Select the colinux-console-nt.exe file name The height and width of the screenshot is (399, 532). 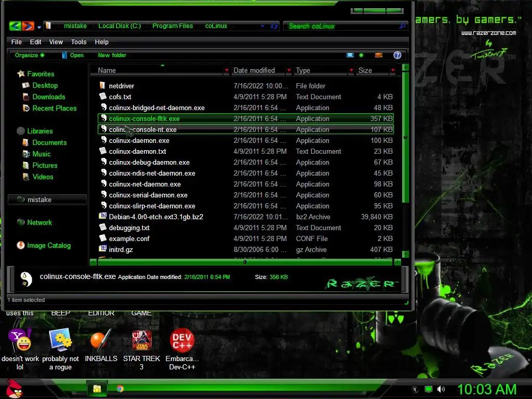pos(142,129)
